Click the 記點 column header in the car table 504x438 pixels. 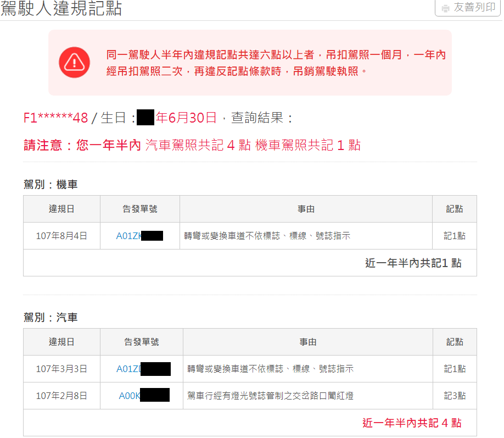[x=453, y=341]
